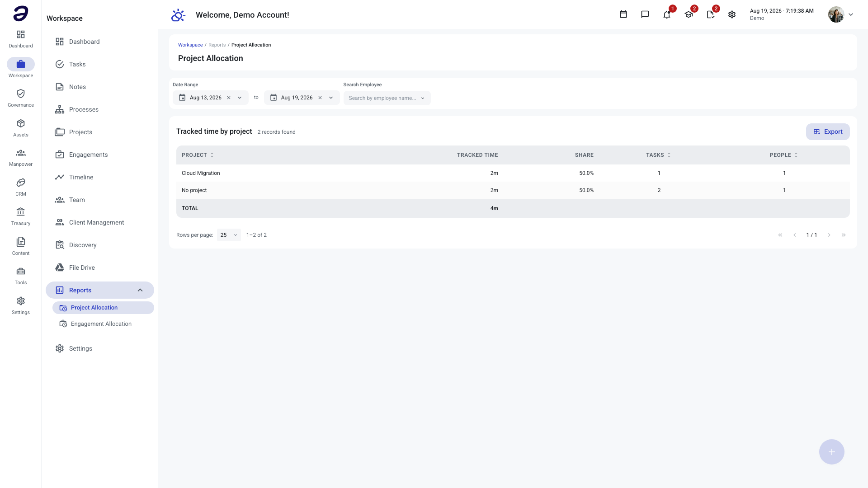Clear the Aug 19, 2026 end date
This screenshot has height=488, width=868.
point(320,98)
